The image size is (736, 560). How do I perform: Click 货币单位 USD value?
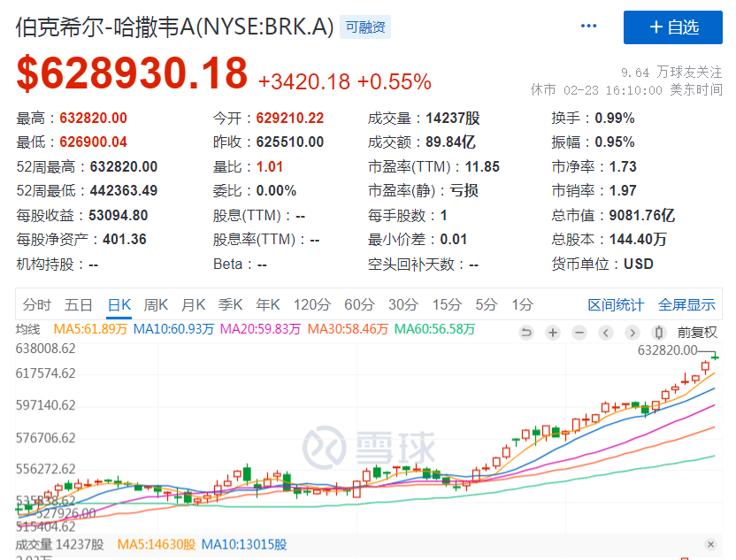[639, 264]
